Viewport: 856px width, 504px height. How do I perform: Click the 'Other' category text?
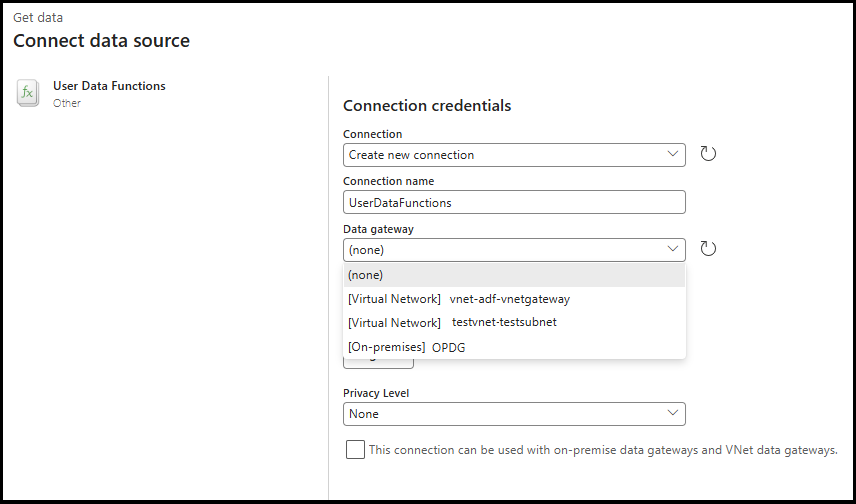[67, 103]
